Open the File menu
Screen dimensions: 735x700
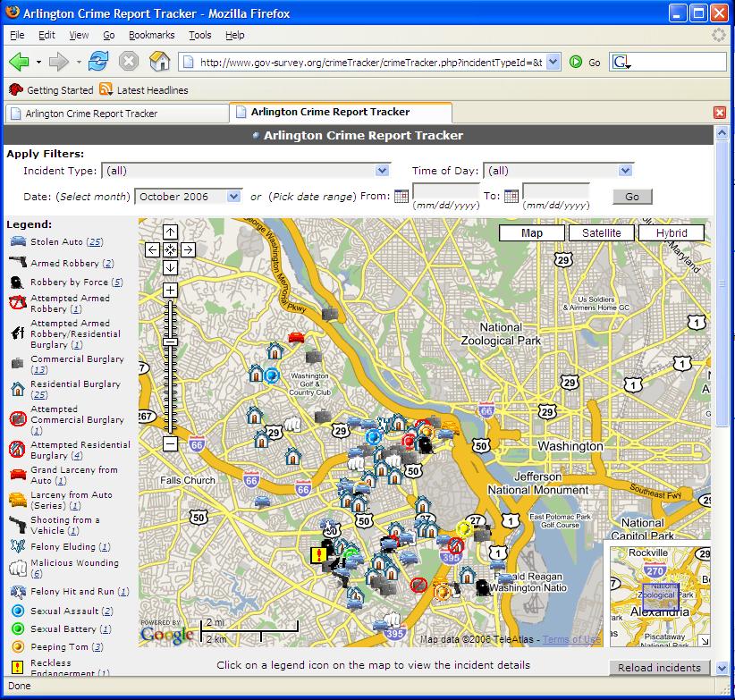coord(17,35)
